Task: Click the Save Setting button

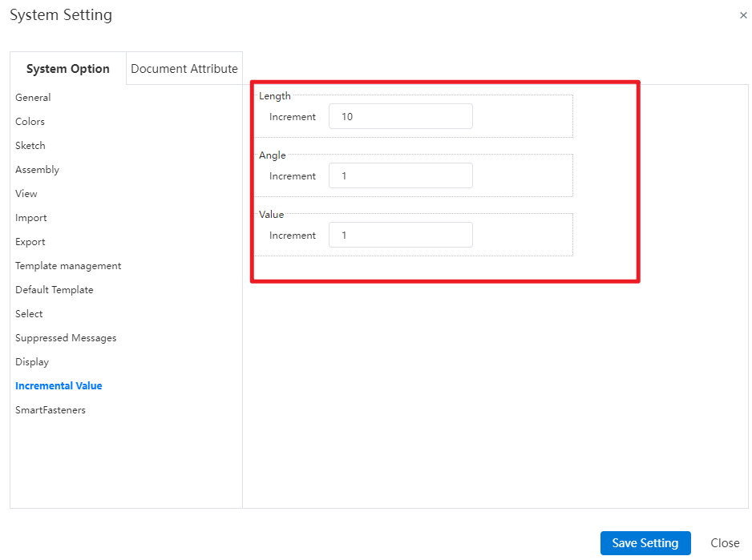Action: click(645, 542)
